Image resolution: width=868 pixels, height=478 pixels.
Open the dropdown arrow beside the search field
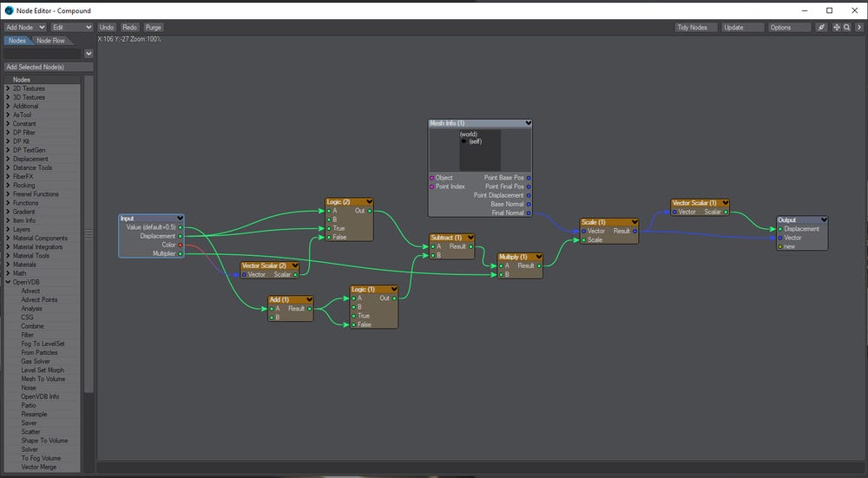tap(89, 54)
